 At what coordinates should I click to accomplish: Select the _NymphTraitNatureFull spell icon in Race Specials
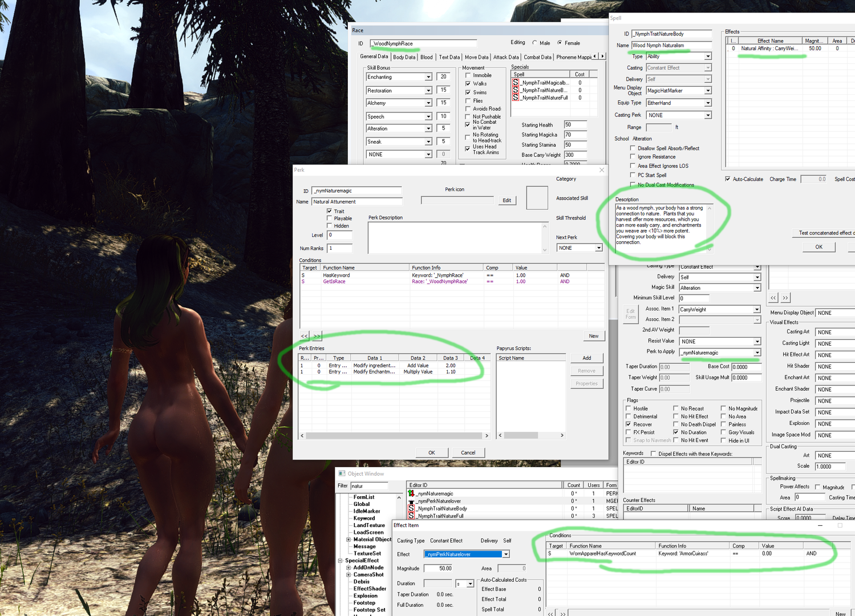516,98
